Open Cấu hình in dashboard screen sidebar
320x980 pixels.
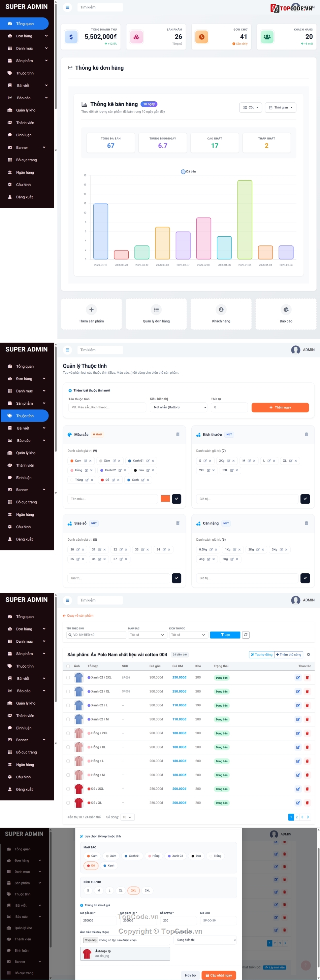(24, 184)
